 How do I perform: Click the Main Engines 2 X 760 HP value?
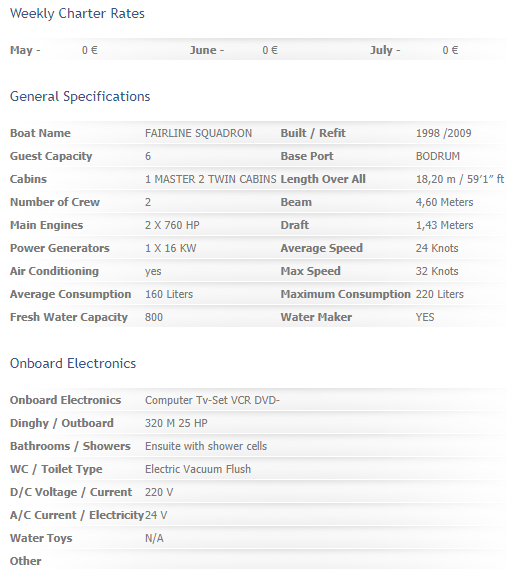[x=172, y=225]
